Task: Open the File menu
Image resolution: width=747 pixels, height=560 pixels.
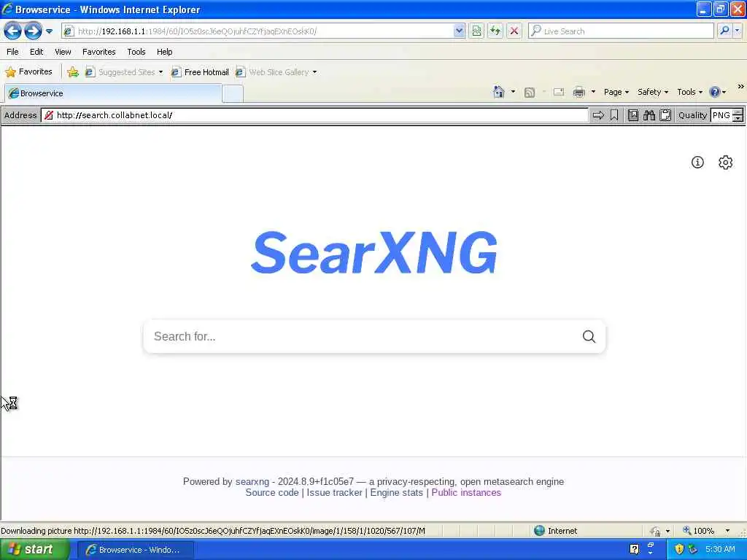Action: pyautogui.click(x=13, y=52)
